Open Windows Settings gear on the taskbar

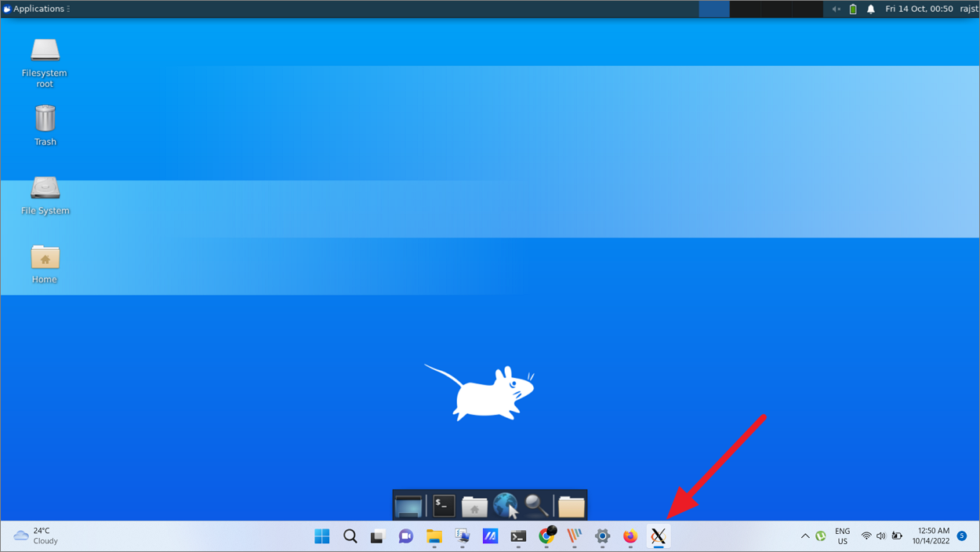point(602,536)
